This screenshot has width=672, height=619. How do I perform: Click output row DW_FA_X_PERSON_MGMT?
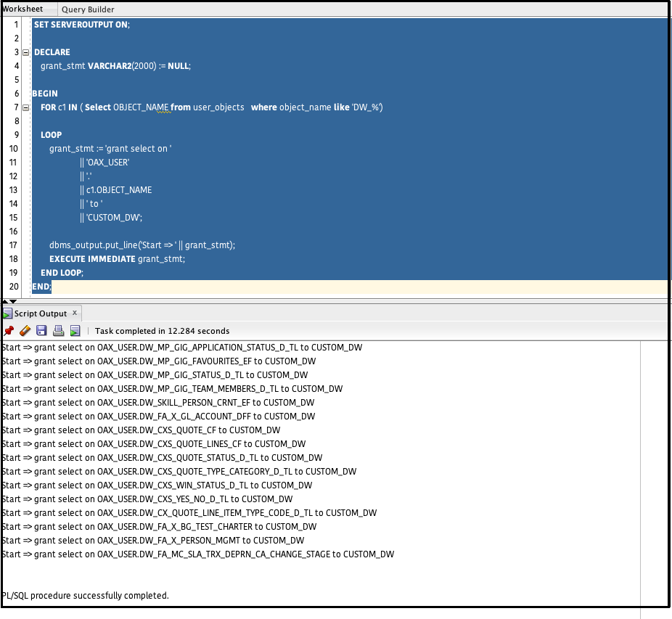click(153, 541)
